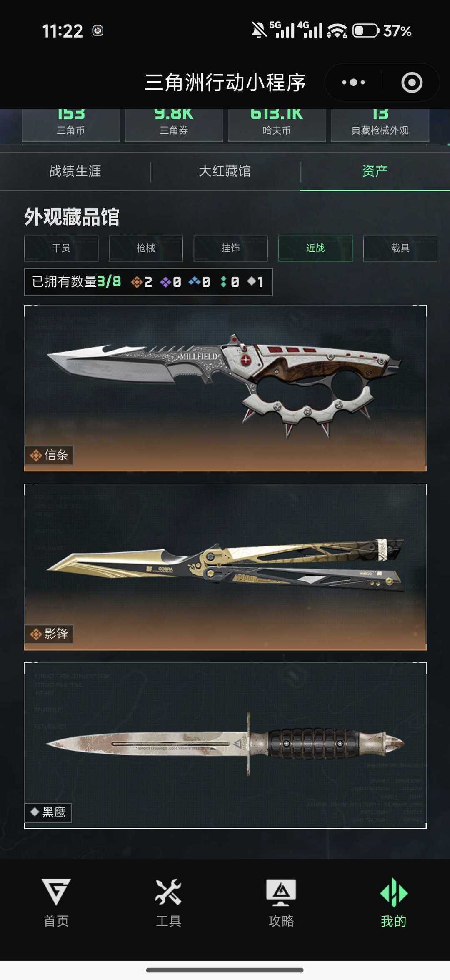
Task: Open the 攻略 guide icon
Action: click(281, 892)
